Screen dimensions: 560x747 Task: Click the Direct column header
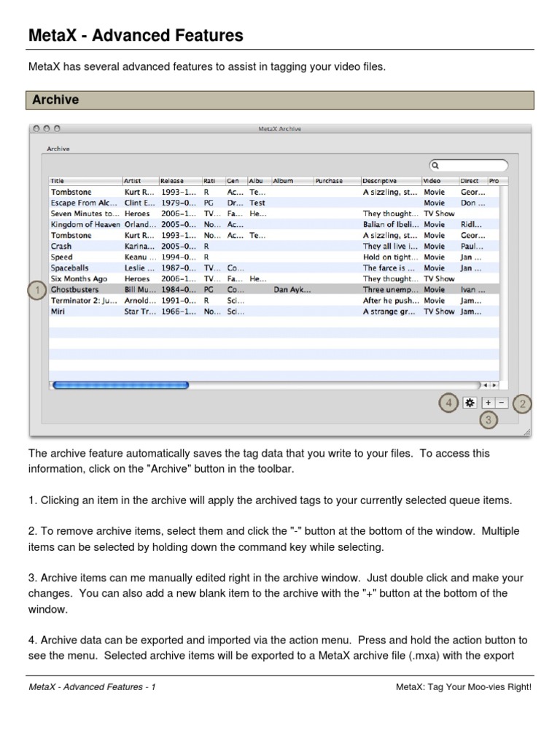pyautogui.click(x=472, y=181)
